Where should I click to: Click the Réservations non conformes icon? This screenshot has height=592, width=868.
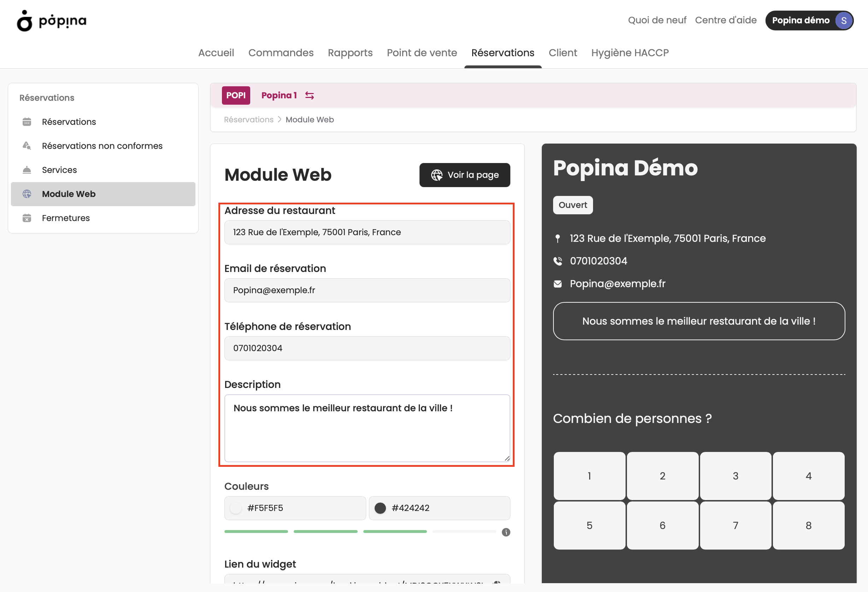coord(27,146)
